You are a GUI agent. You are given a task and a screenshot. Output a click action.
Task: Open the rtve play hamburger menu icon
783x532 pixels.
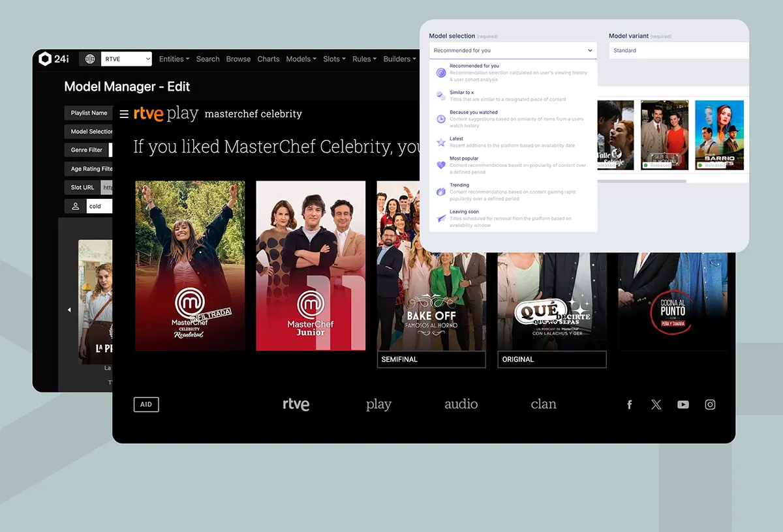[x=124, y=113]
